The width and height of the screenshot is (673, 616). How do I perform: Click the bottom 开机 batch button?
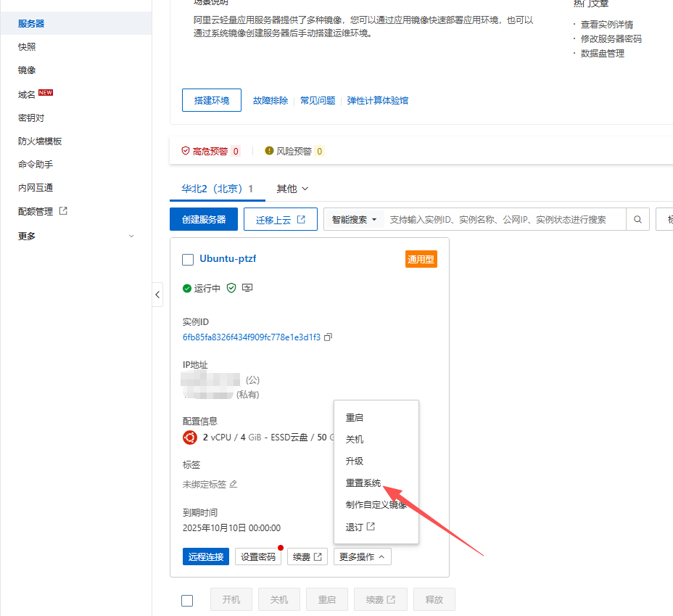coord(231,600)
